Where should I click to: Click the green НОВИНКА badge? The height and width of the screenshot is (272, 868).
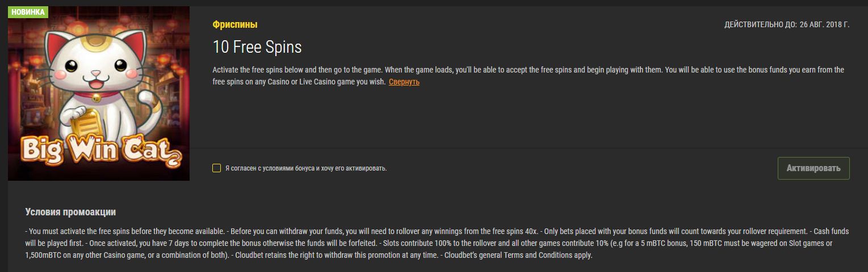28,12
